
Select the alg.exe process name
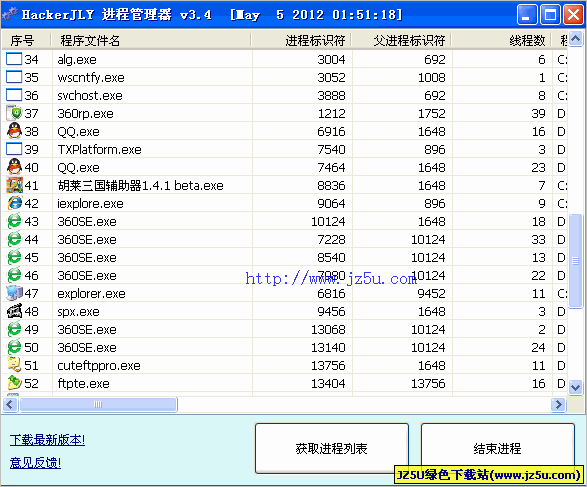point(77,60)
